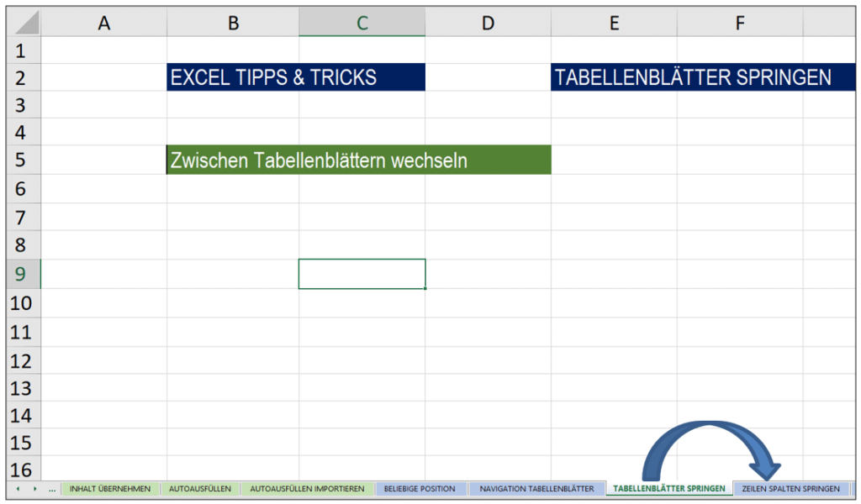Select row 10 header

click(23, 302)
